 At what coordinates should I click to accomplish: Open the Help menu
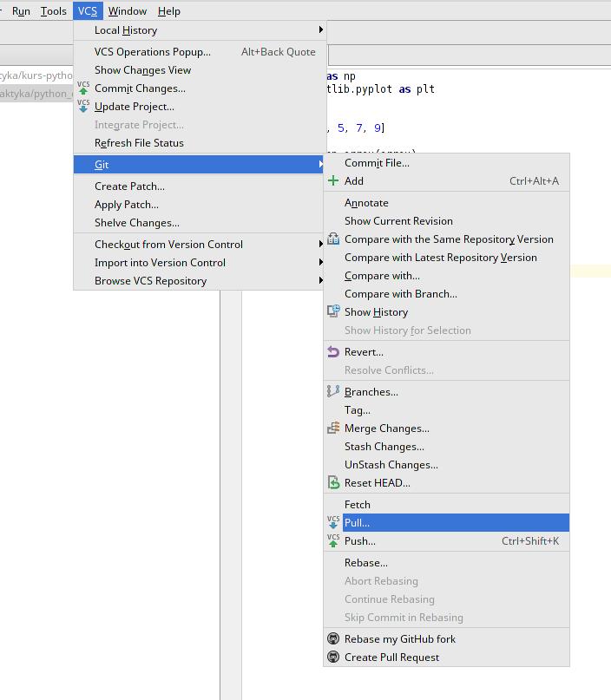coord(169,10)
